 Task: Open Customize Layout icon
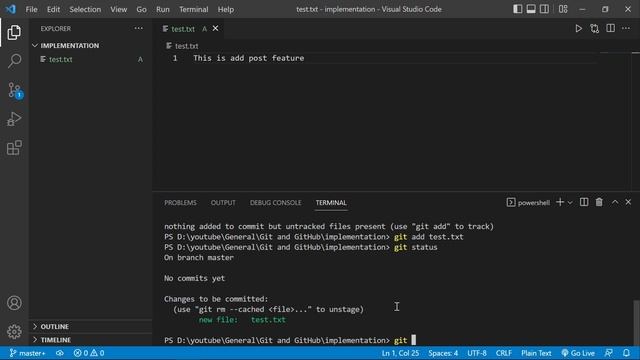(563, 9)
